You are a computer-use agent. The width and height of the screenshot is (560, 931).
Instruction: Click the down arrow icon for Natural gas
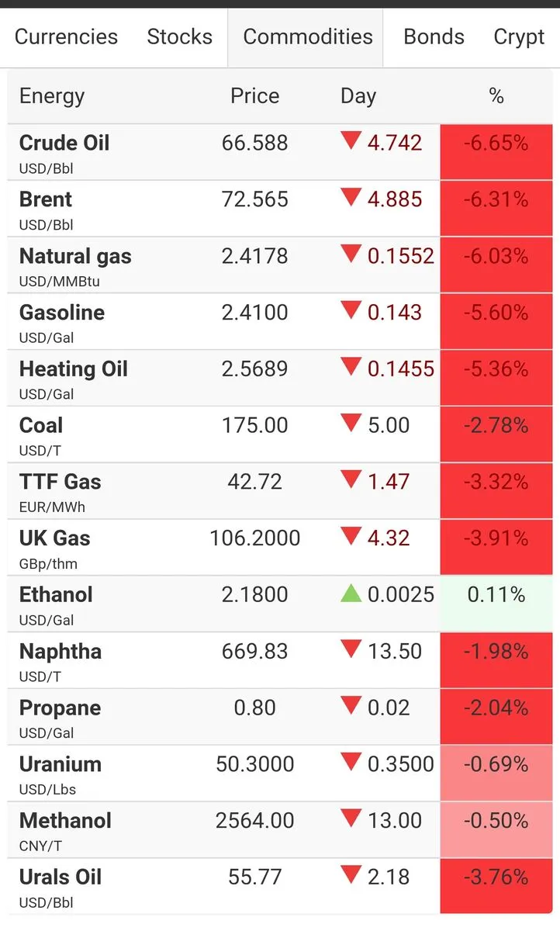351,254
